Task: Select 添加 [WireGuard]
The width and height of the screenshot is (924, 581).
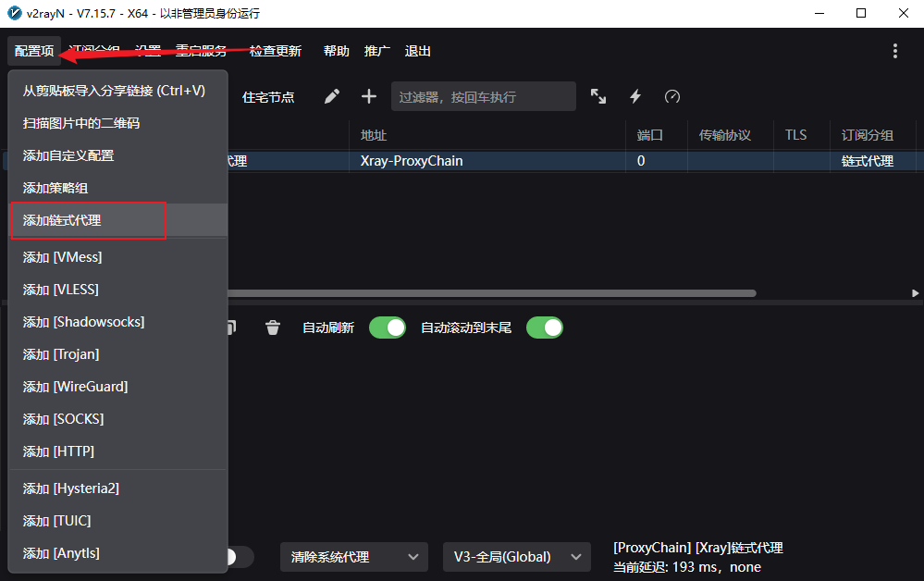Action: click(x=118, y=387)
